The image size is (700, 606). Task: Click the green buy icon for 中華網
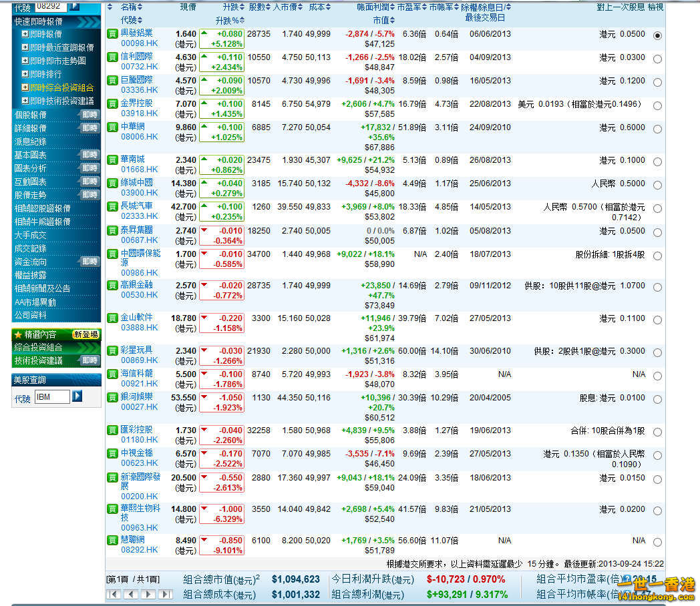coord(112,127)
